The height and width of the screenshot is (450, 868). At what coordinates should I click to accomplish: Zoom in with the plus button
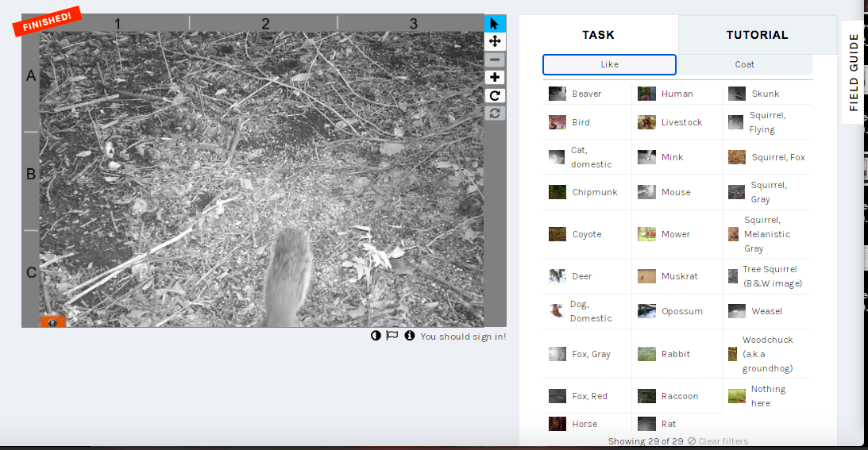coord(495,78)
